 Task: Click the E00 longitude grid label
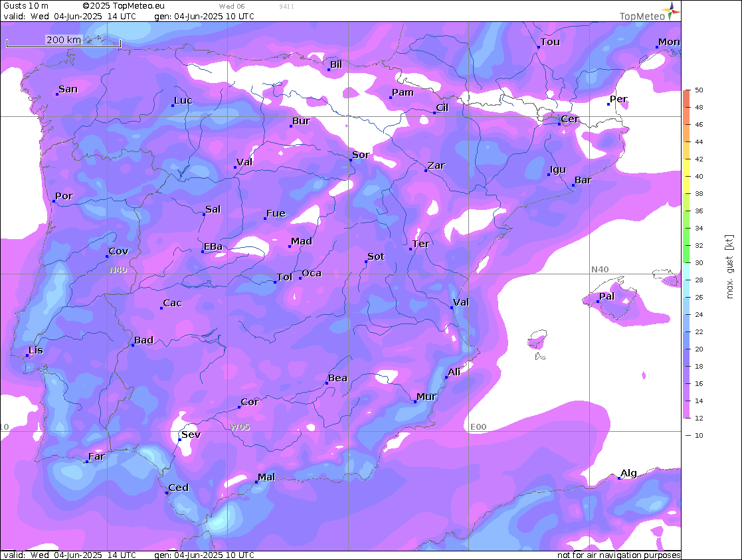point(478,427)
